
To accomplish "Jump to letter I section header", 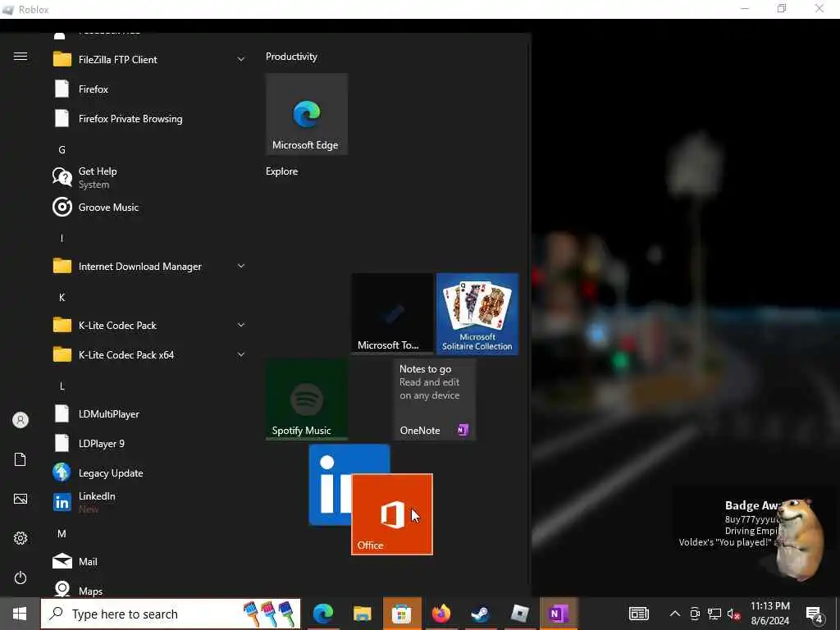I will point(62,239).
